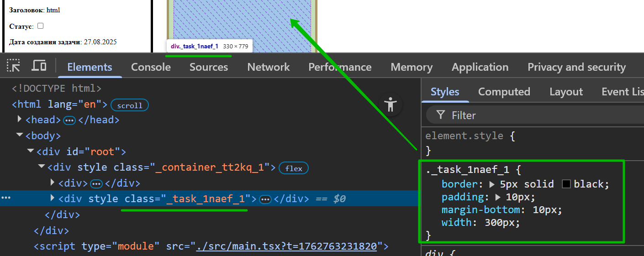Click the black border color swatch
644x256 pixels.
[566, 184]
